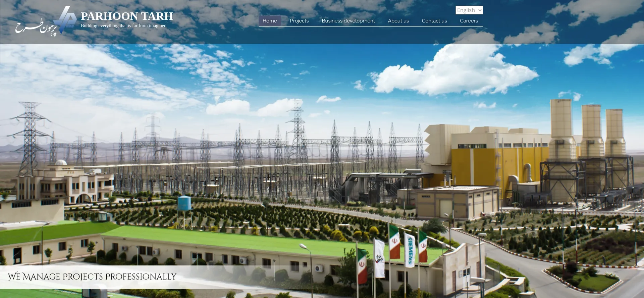Open the Contact us page

434,21
